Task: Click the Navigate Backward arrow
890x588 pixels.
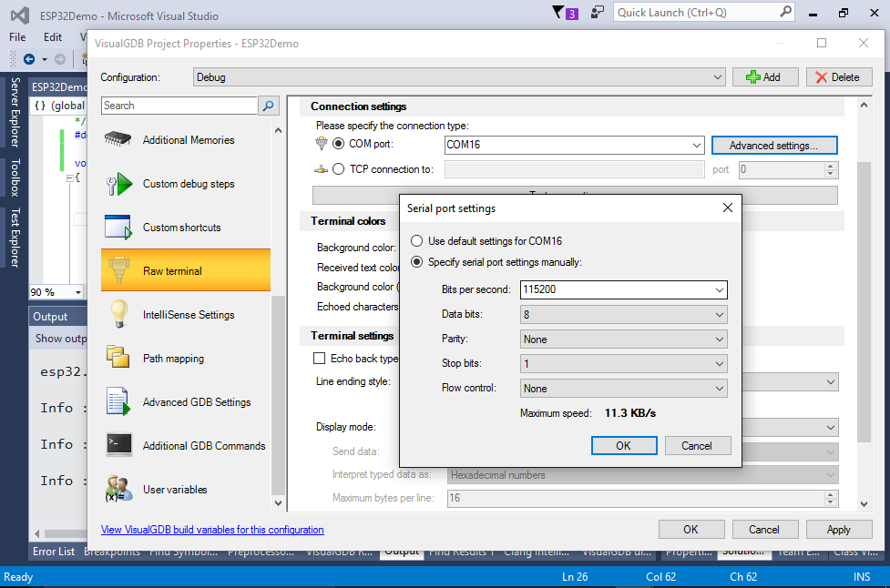Action: 29,59
